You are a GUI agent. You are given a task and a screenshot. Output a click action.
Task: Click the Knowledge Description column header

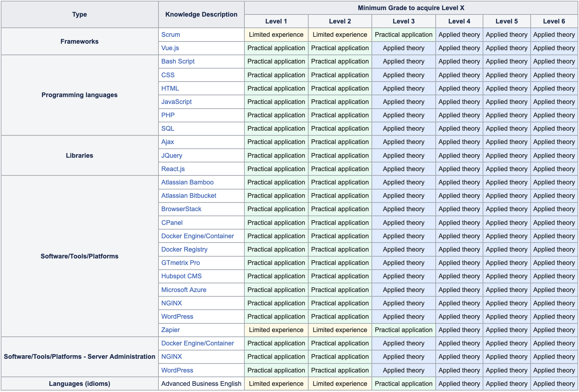[201, 14]
